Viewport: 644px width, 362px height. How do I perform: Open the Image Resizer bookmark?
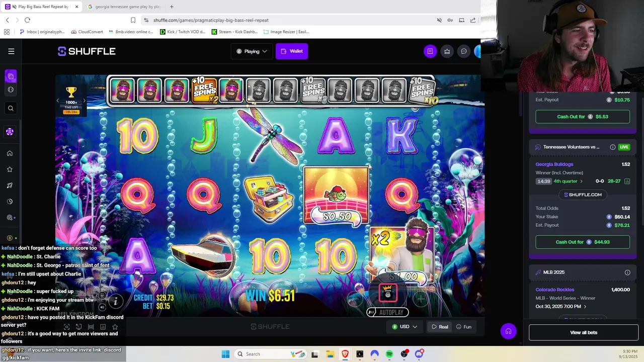tap(286, 32)
